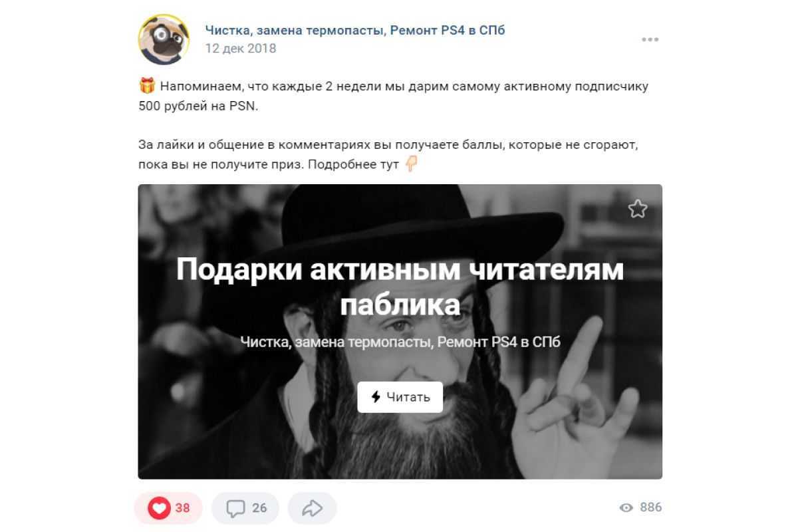Bookmark the article with the star icon
Image resolution: width=798 pixels, height=532 pixels.
click(637, 209)
